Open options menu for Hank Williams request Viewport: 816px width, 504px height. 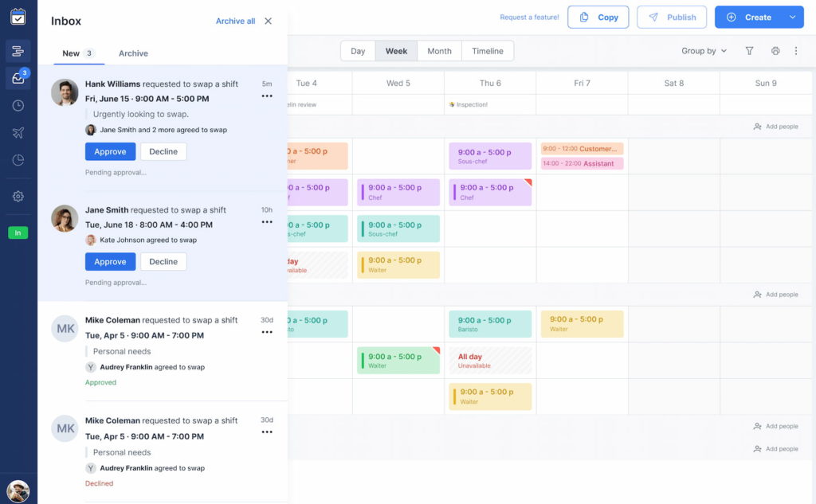click(267, 96)
